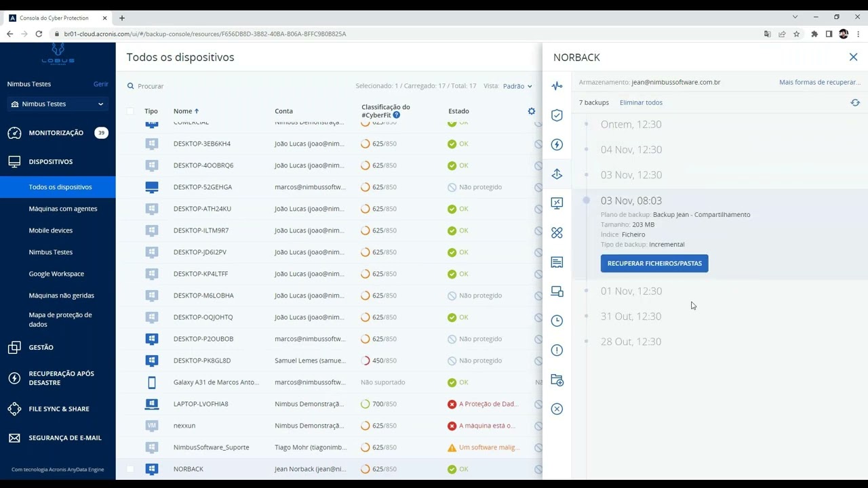Screen dimensions: 868x488
Task: Open File Sync & Share section
Action: click(58, 409)
